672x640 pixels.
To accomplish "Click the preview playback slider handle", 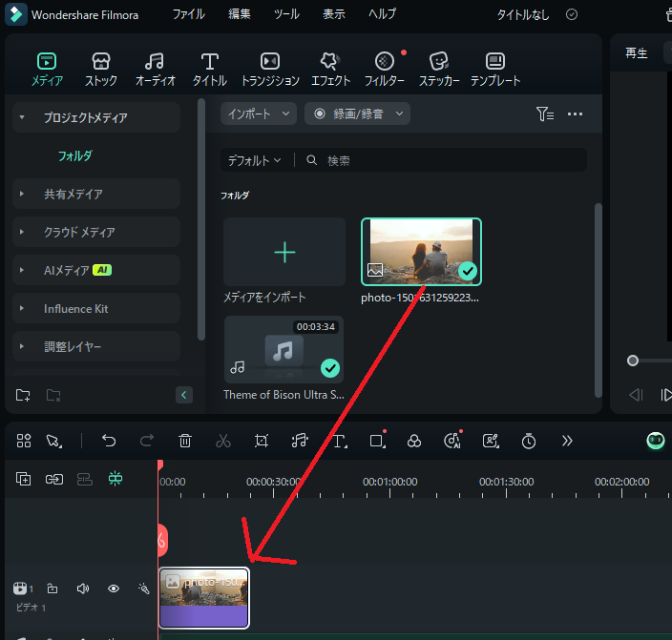I will 633,361.
